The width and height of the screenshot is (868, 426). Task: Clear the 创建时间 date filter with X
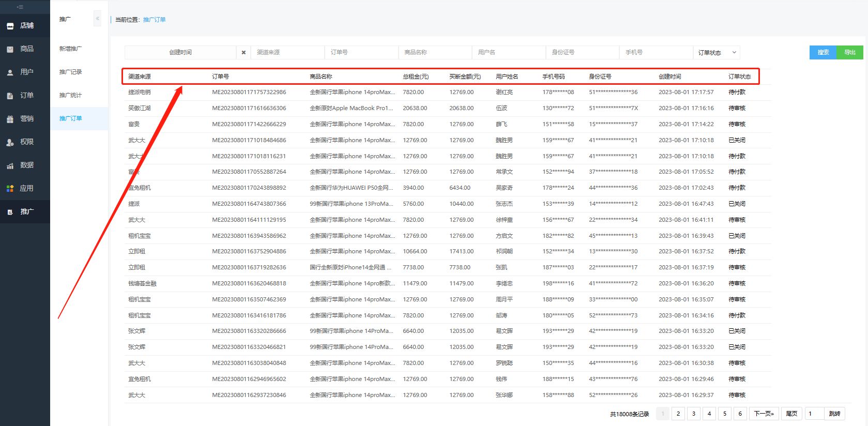(243, 52)
